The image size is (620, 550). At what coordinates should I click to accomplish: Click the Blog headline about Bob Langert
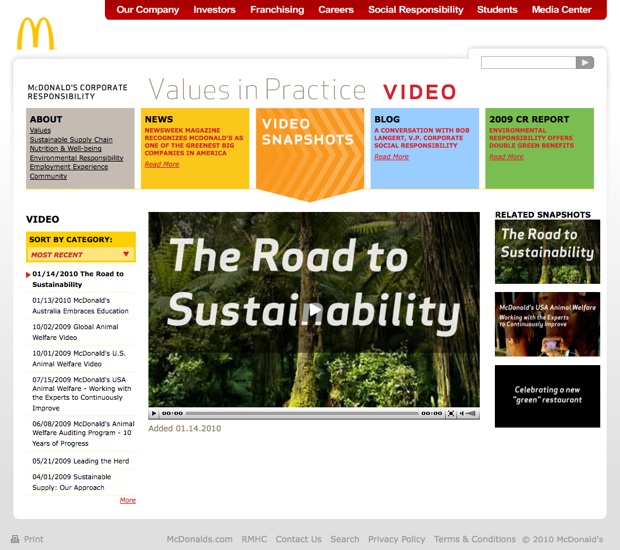tap(422, 138)
